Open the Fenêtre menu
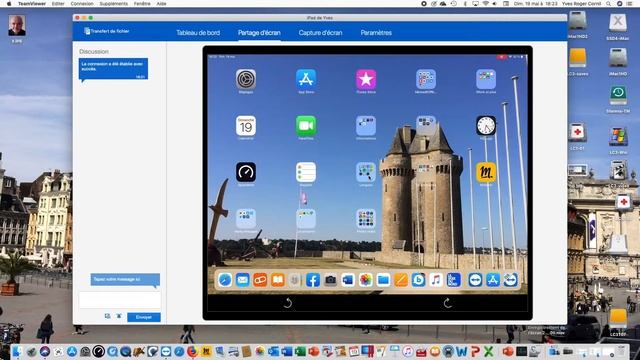 (142, 3)
